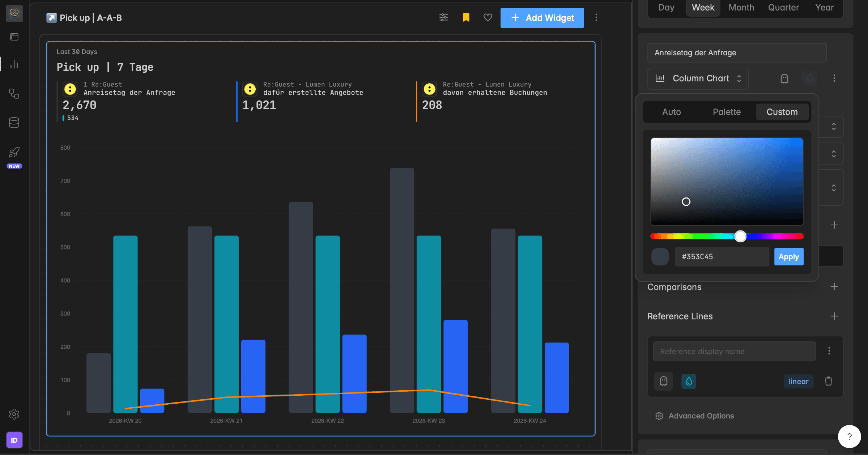Viewport: 868px width, 455px height.
Task: Click the linear type badge
Action: [799, 382]
